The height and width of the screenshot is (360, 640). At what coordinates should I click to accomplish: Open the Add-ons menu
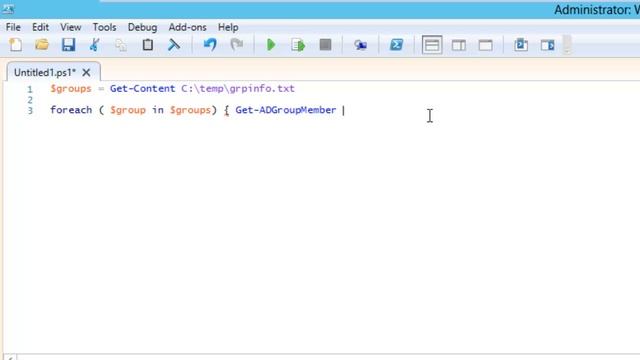pyautogui.click(x=187, y=27)
